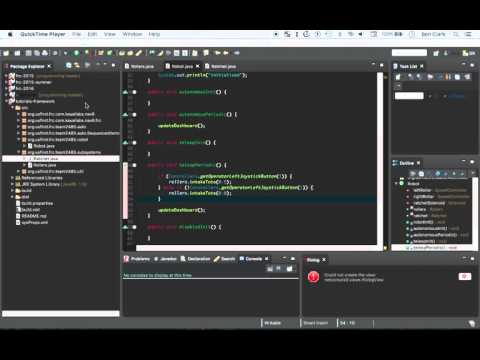
Task: Toggle the blue circle Outline filter icon
Action: tap(438, 174)
